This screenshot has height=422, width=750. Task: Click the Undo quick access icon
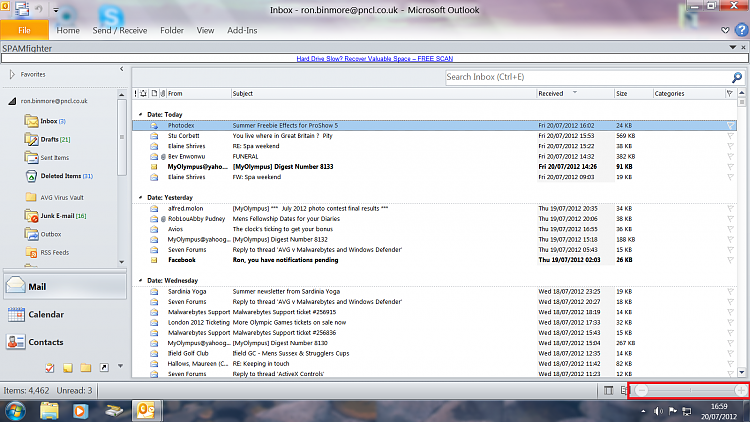[x=39, y=9]
